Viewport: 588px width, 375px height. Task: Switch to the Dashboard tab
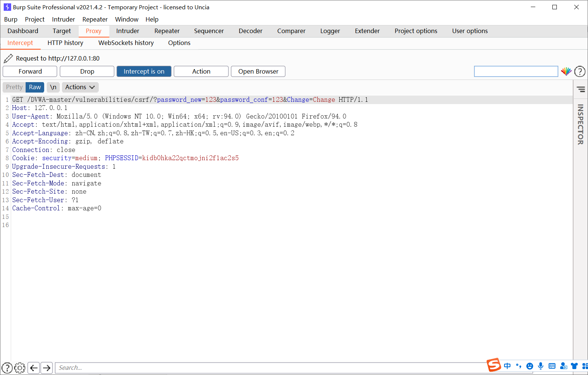click(x=23, y=31)
